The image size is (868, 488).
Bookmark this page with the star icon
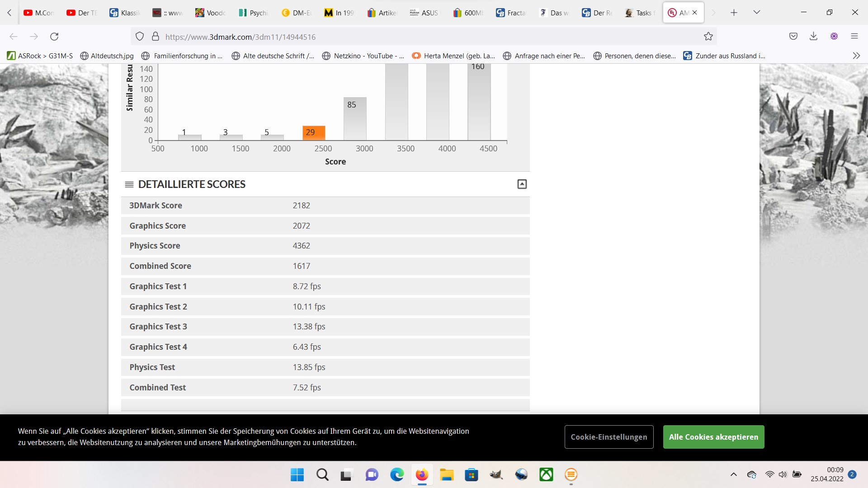pos(708,37)
